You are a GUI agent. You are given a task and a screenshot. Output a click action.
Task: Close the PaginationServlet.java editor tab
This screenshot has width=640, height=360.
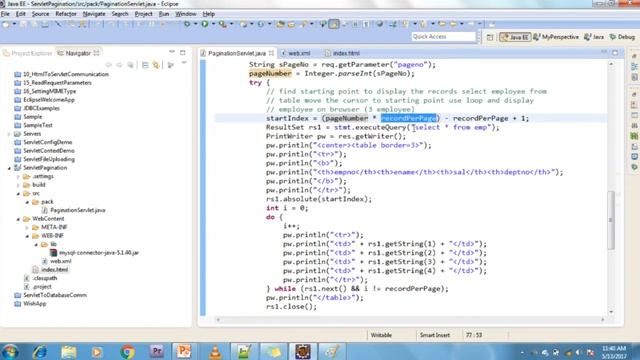tap(271, 53)
